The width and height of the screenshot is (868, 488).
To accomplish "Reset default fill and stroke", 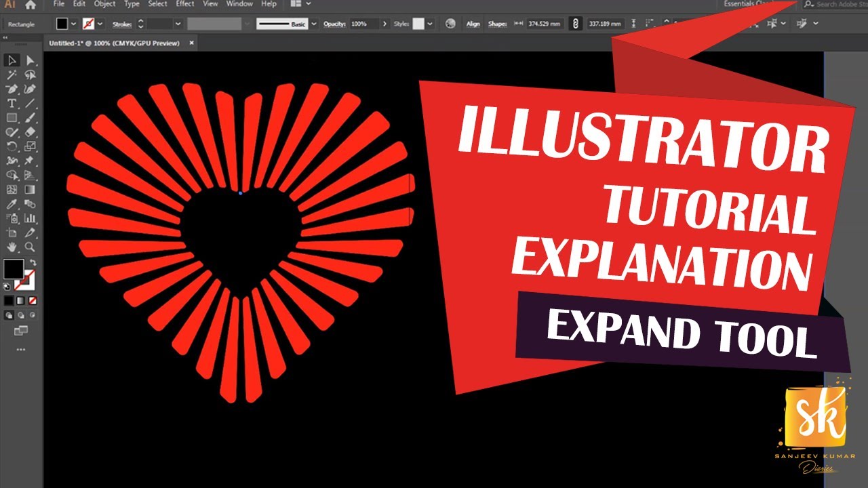I will click(x=7, y=286).
